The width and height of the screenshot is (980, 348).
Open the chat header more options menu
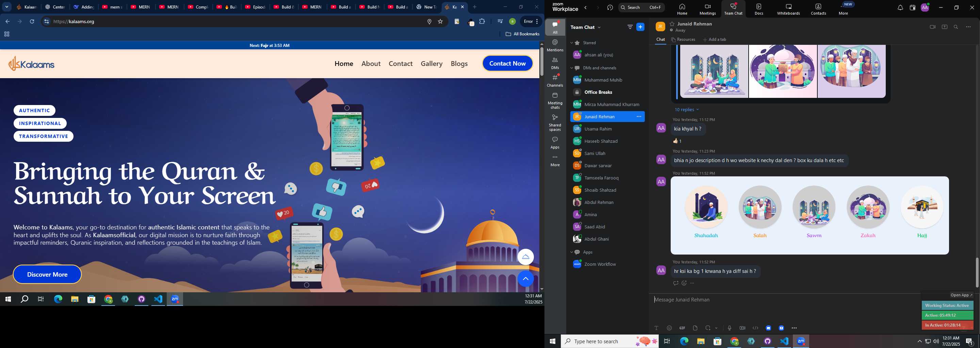(968, 27)
